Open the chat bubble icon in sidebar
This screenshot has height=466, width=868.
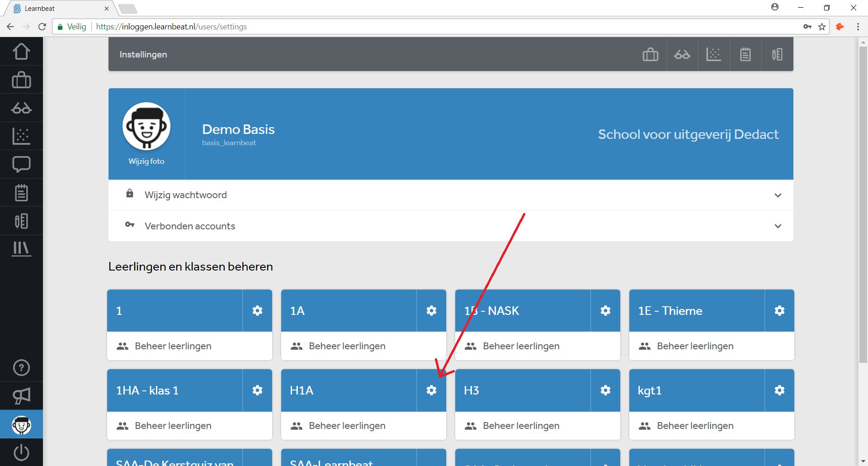point(21,164)
